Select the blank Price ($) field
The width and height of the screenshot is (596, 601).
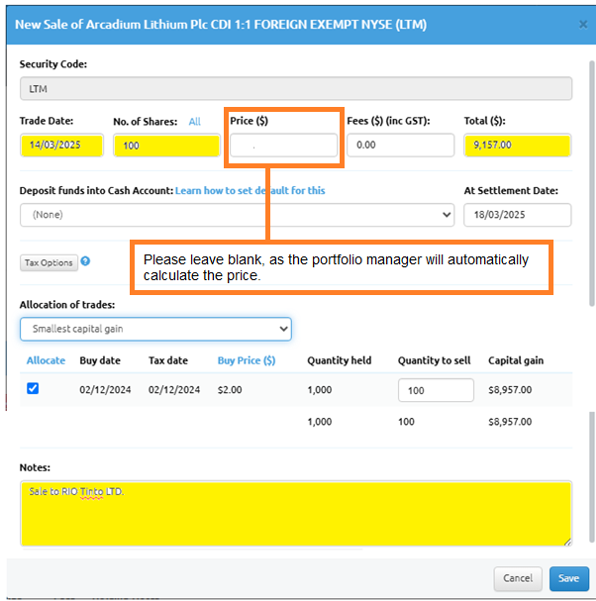click(x=284, y=145)
